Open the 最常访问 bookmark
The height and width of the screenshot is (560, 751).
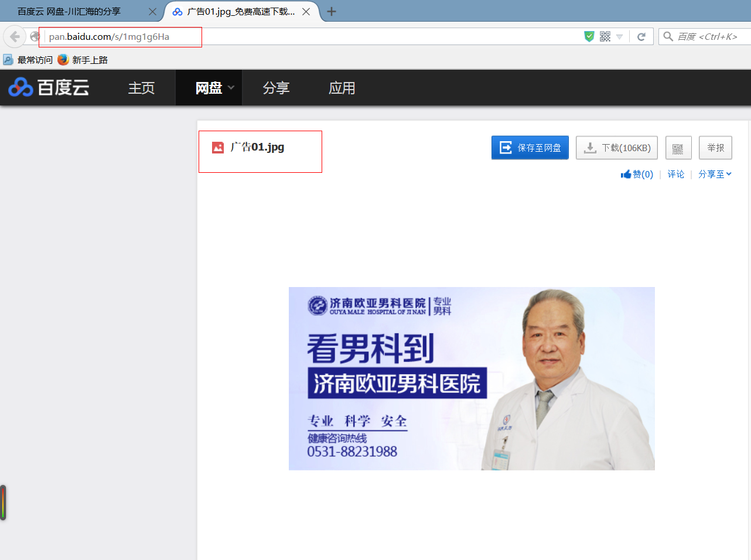pyautogui.click(x=28, y=60)
